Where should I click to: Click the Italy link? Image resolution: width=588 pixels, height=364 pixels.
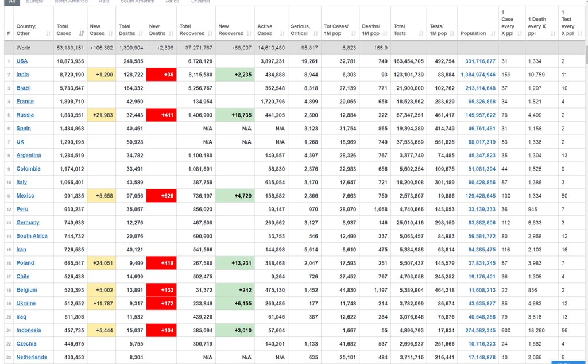coord(21,182)
